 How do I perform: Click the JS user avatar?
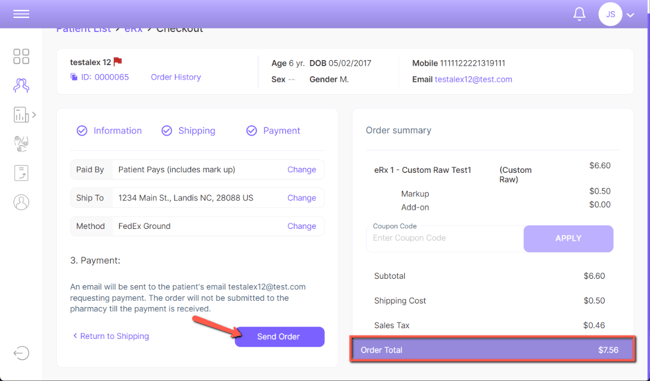[610, 14]
